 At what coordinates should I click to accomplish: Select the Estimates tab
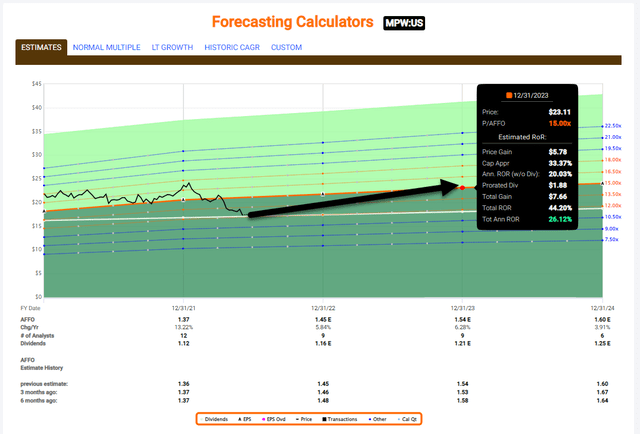click(x=41, y=47)
